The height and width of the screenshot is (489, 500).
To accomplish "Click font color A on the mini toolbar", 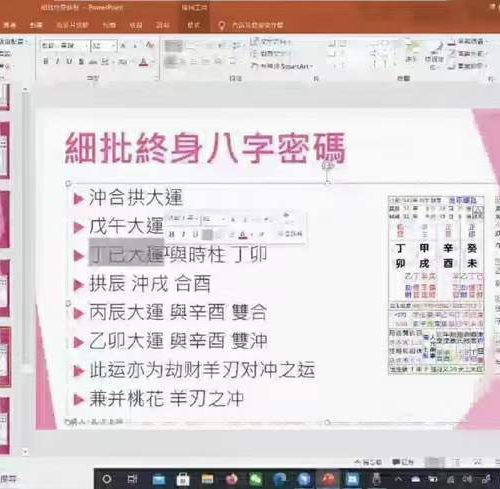I will point(243,235).
